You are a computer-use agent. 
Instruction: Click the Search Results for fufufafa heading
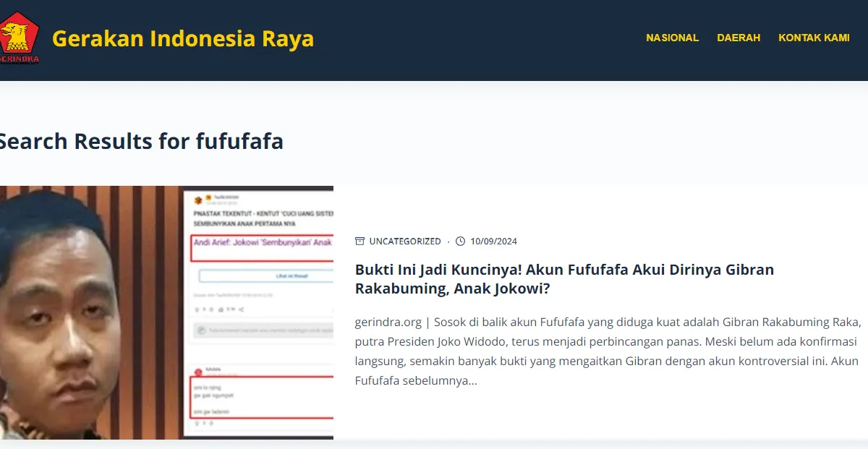141,141
